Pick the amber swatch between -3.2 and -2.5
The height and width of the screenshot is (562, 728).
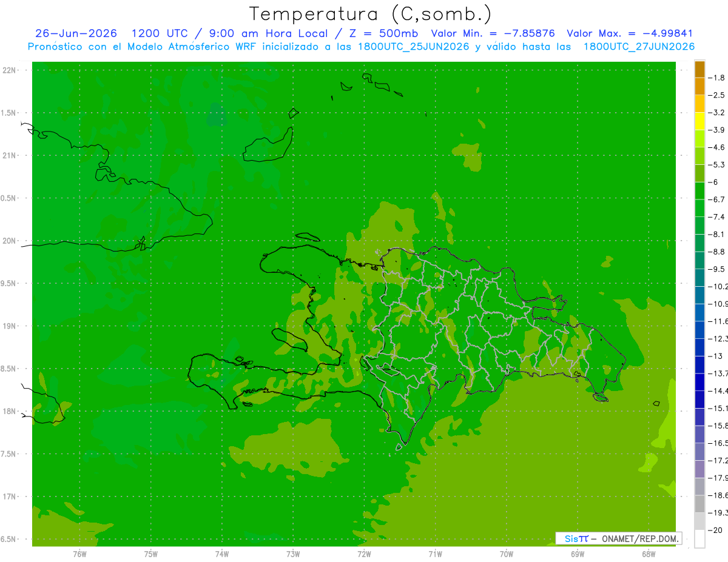pyautogui.click(x=699, y=104)
